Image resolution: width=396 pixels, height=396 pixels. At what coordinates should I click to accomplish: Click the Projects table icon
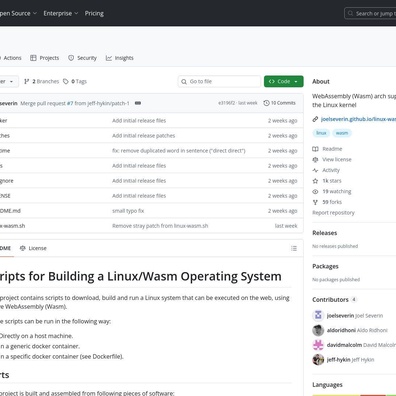pyautogui.click(x=33, y=58)
